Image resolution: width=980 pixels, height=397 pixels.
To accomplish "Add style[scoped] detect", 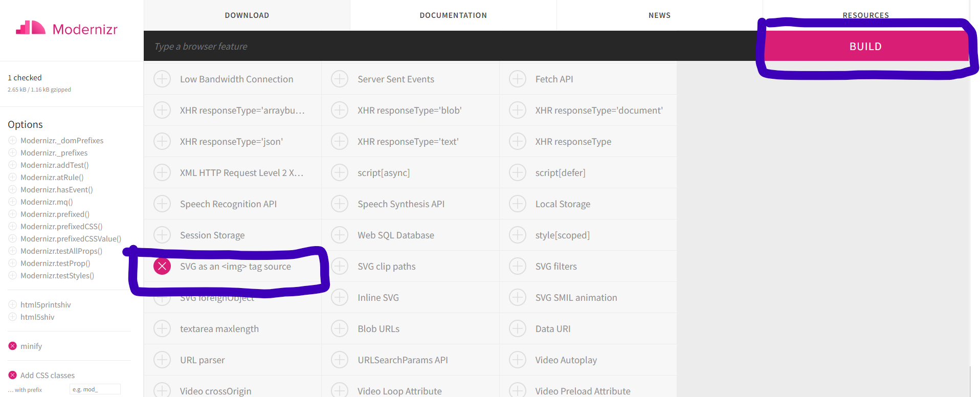I will pyautogui.click(x=518, y=235).
